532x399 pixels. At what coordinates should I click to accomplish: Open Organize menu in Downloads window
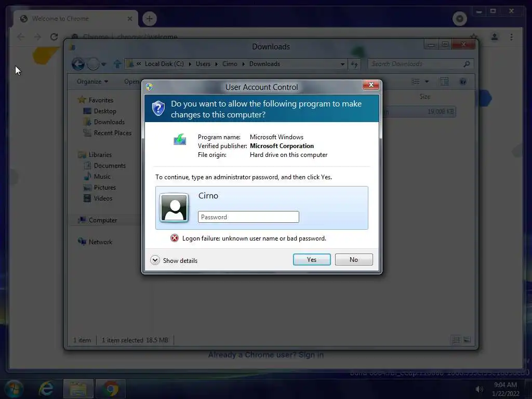pos(92,82)
